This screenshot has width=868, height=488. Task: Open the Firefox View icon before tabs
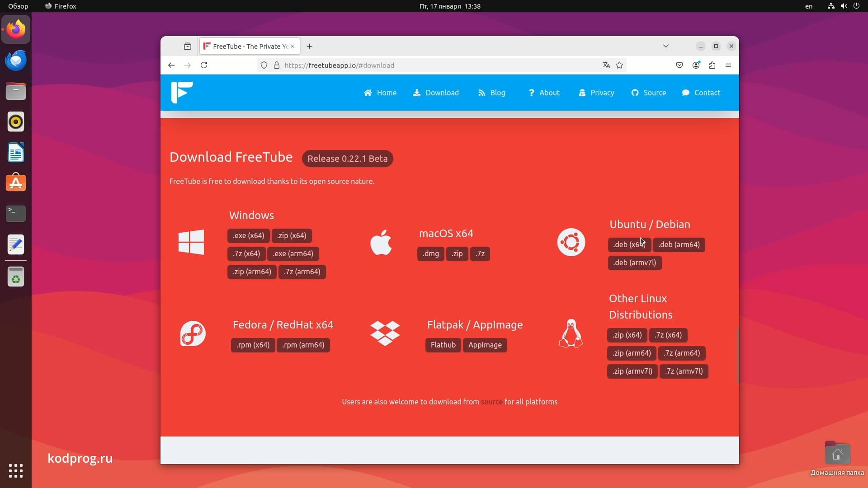[188, 46]
